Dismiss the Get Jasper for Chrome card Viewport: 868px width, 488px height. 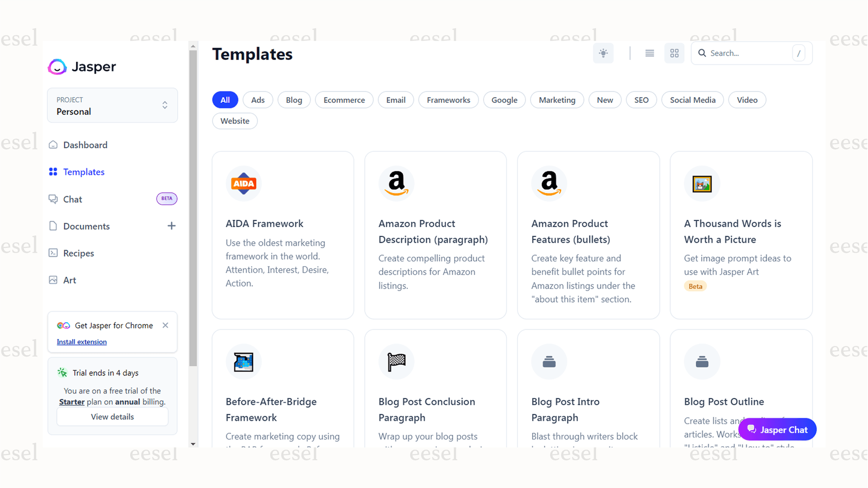click(165, 325)
